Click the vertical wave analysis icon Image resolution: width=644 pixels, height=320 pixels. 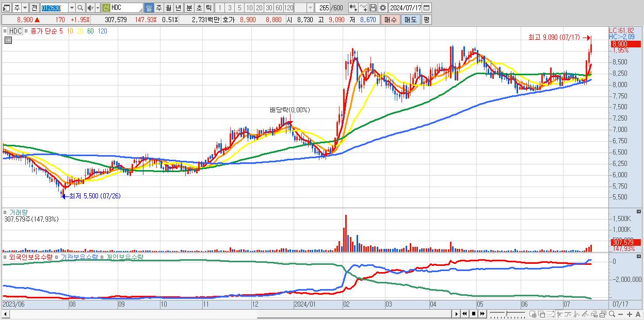point(577,314)
